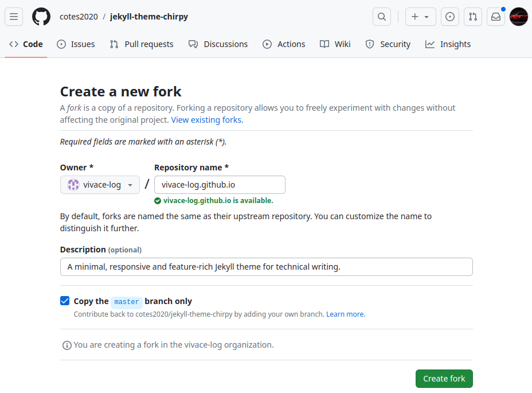The image size is (532, 393).
Task: Click View existing forks link
Action: click(x=207, y=120)
